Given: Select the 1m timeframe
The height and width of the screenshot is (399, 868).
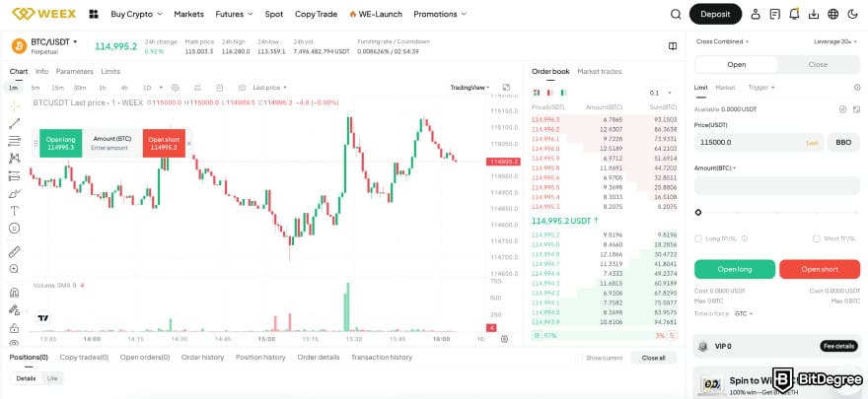Looking at the screenshot, I should (13, 88).
